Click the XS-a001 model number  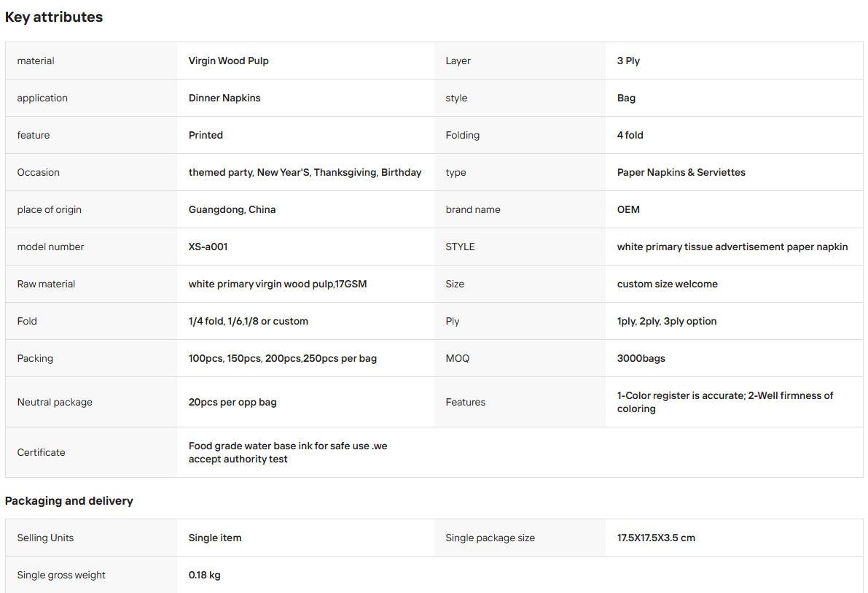point(208,247)
